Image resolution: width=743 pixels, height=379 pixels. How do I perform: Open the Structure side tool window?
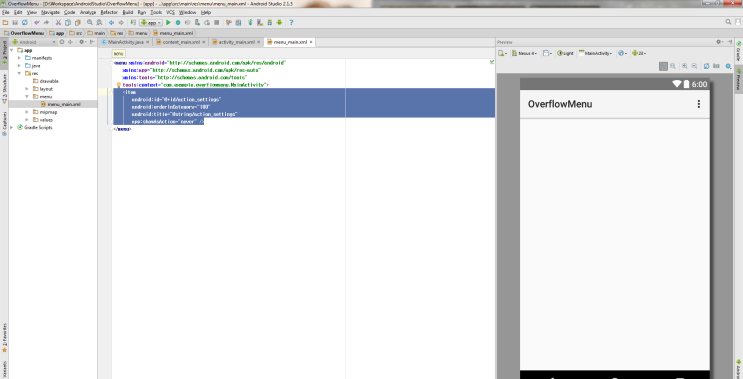pos(4,89)
